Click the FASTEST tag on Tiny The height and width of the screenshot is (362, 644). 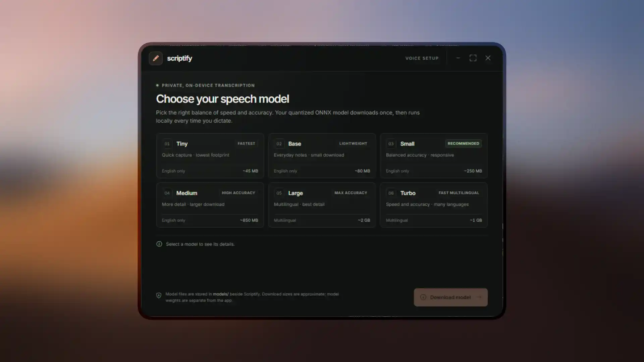click(247, 143)
